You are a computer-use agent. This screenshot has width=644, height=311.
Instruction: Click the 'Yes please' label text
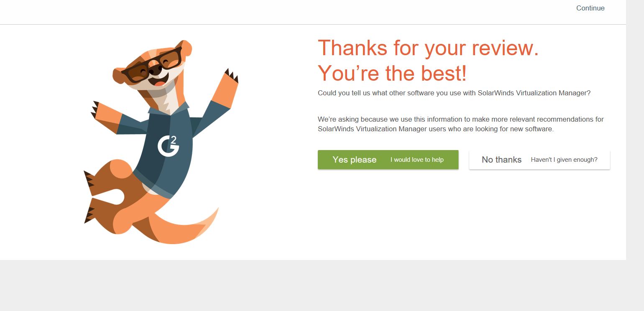tap(355, 160)
